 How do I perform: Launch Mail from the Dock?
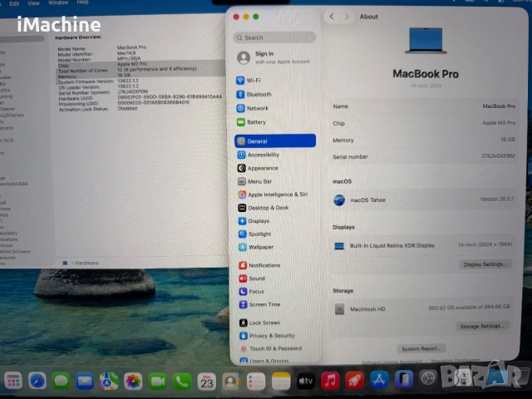coord(85,382)
